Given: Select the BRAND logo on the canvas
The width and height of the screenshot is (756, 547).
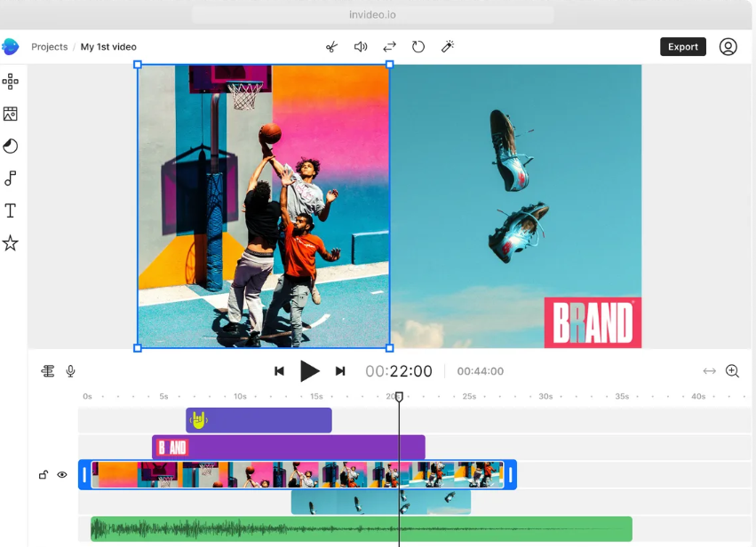Looking at the screenshot, I should tap(593, 322).
